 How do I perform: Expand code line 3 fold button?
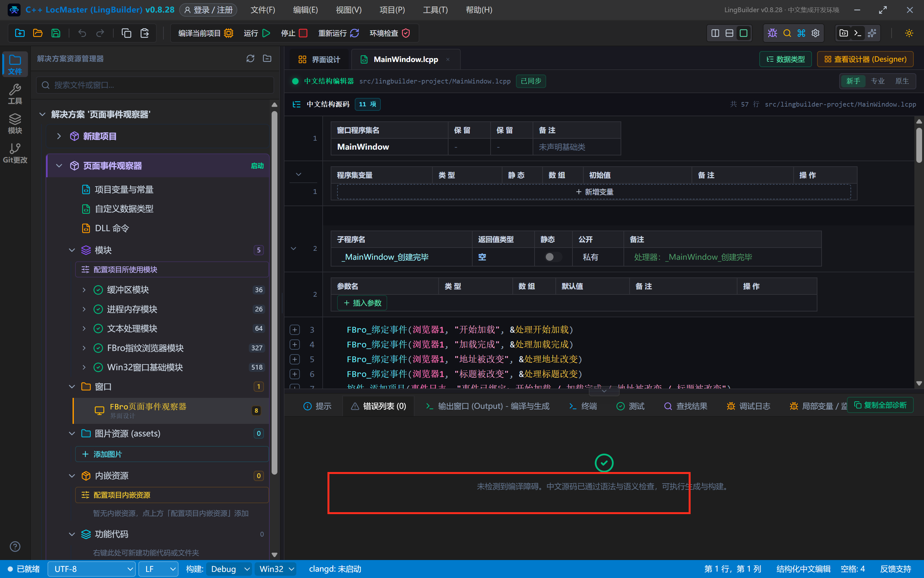click(x=295, y=329)
